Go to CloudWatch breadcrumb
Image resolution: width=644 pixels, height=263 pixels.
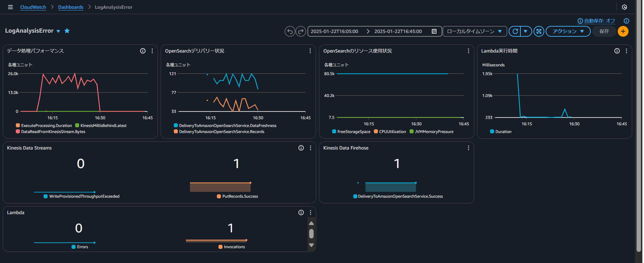(33, 7)
